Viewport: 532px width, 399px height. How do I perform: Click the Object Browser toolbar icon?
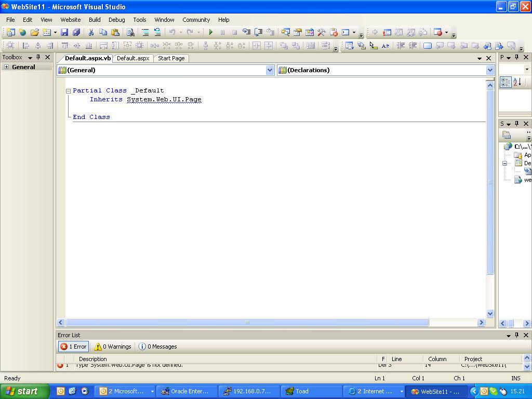pyautogui.click(x=310, y=32)
